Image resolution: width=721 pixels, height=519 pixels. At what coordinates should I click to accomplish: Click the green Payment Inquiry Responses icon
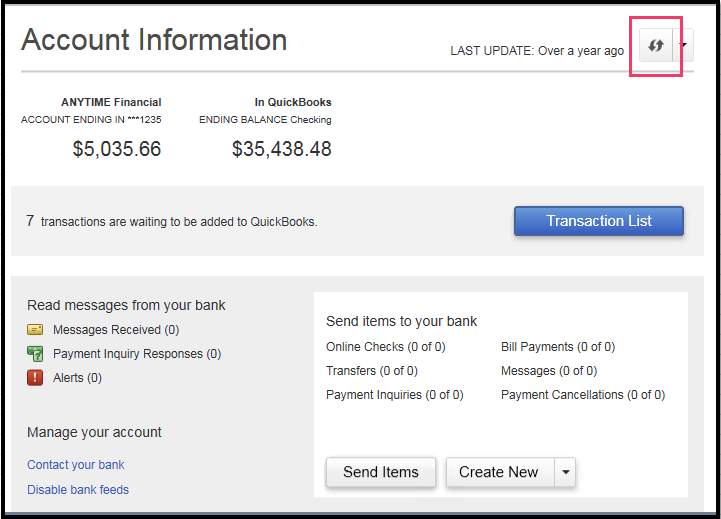pyautogui.click(x=35, y=354)
